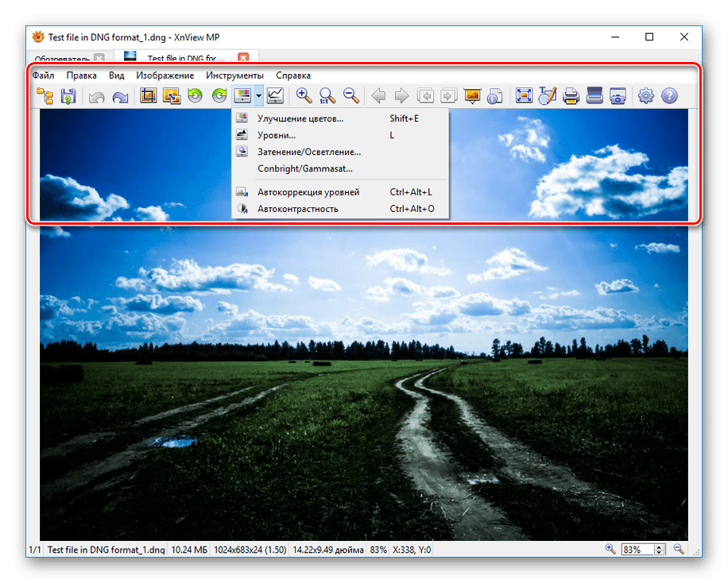Open the Browser view icon

click(44, 95)
